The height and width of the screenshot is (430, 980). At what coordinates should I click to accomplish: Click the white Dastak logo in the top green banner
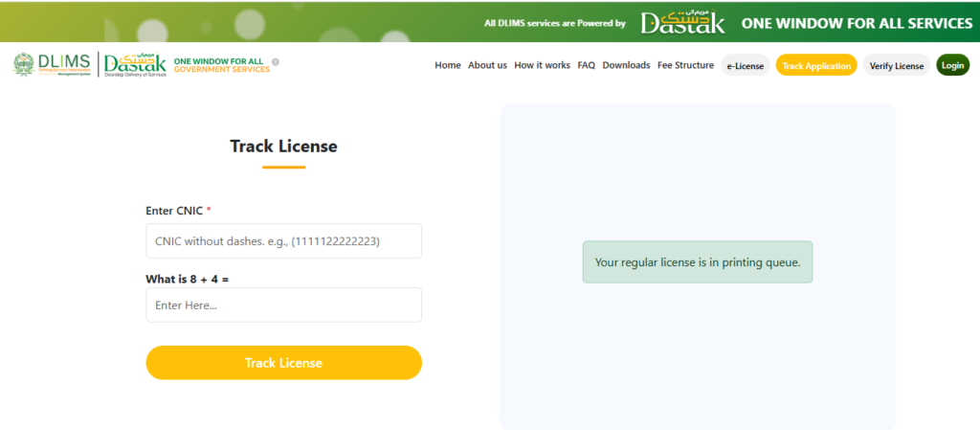(x=682, y=23)
